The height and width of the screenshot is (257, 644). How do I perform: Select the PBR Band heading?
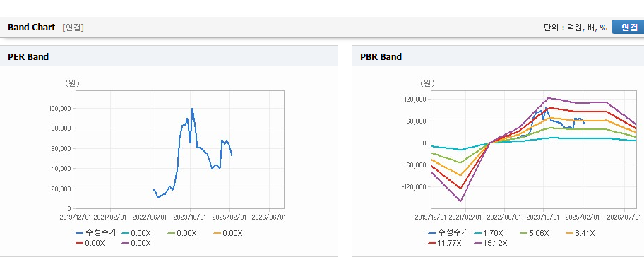[x=381, y=57]
